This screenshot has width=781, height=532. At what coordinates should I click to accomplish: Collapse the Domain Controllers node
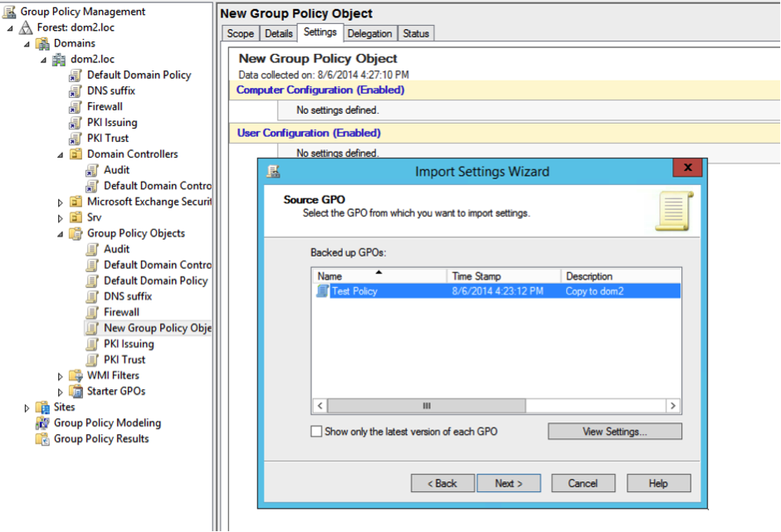click(x=61, y=154)
